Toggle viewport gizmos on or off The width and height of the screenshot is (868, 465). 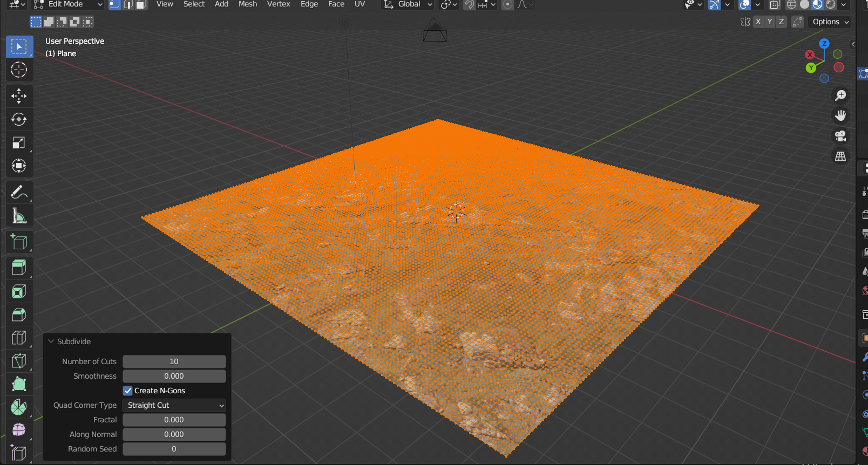(714, 5)
